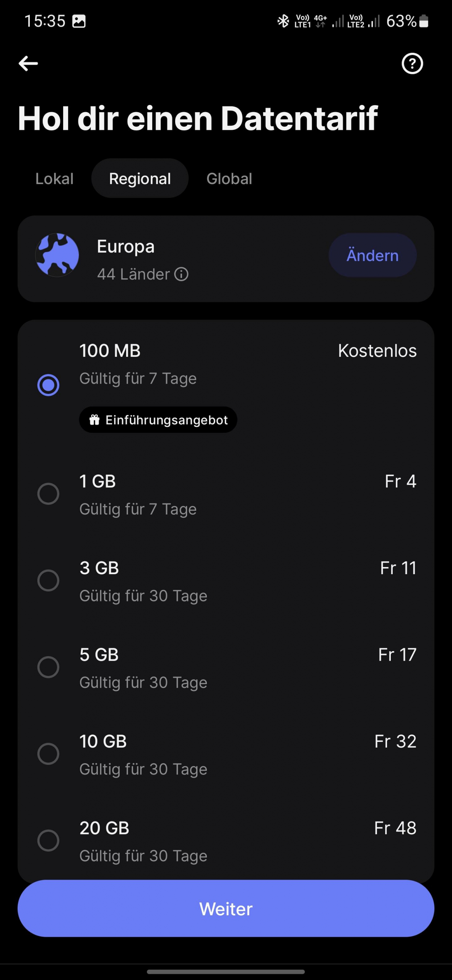Choose the 20 GB plan for Fr 48
The height and width of the screenshot is (980, 452).
tap(48, 841)
